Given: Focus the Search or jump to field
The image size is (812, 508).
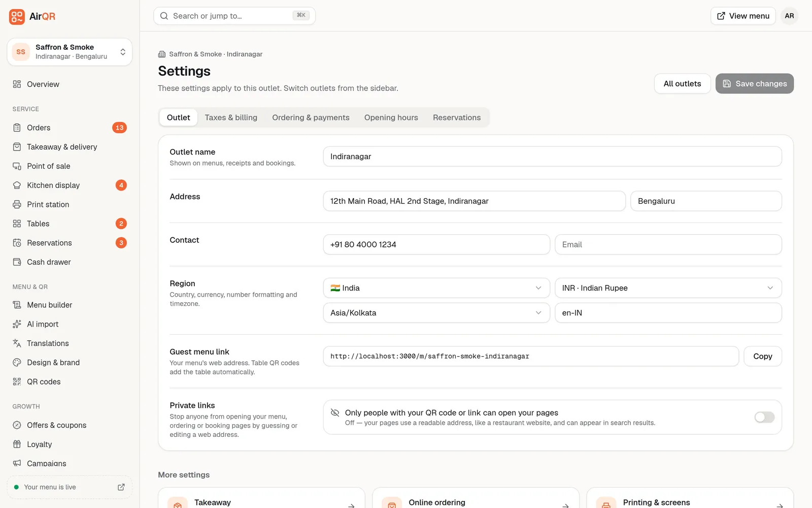Looking at the screenshot, I should point(234,16).
